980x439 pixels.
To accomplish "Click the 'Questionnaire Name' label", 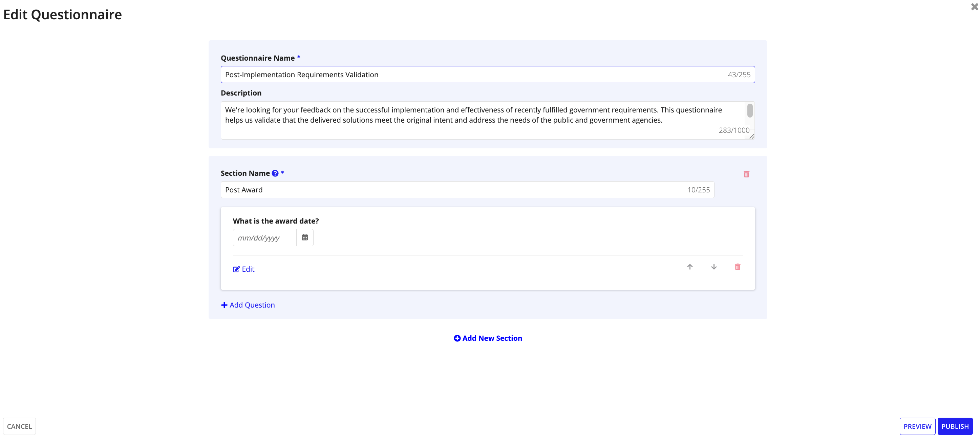I will [258, 58].
